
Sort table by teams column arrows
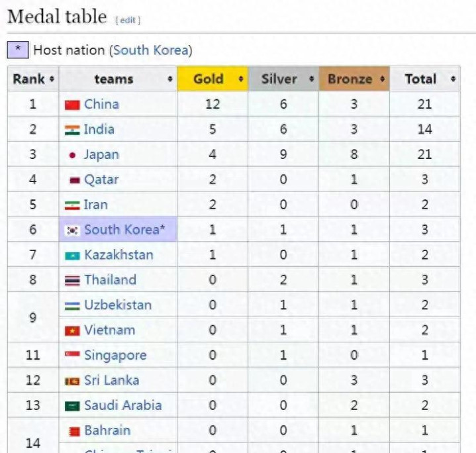click(170, 79)
